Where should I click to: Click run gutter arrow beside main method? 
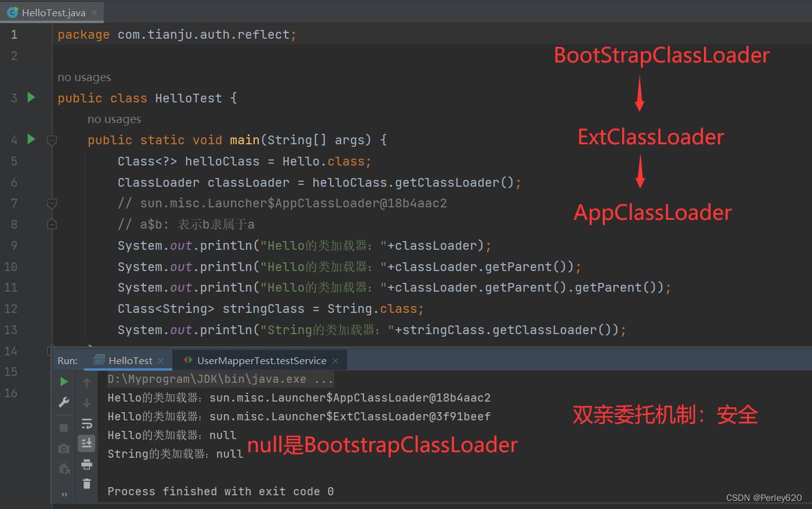click(31, 139)
